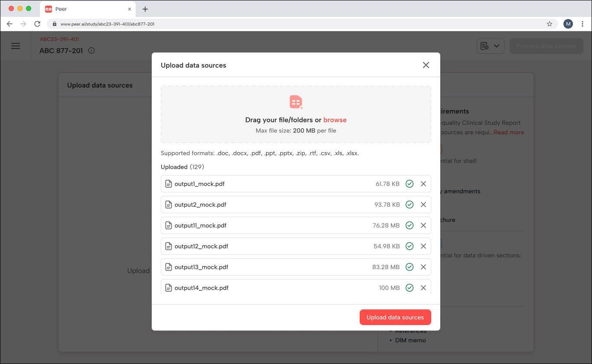Dismiss the Upload data sources dialog
The width and height of the screenshot is (592, 364).
pyautogui.click(x=426, y=65)
